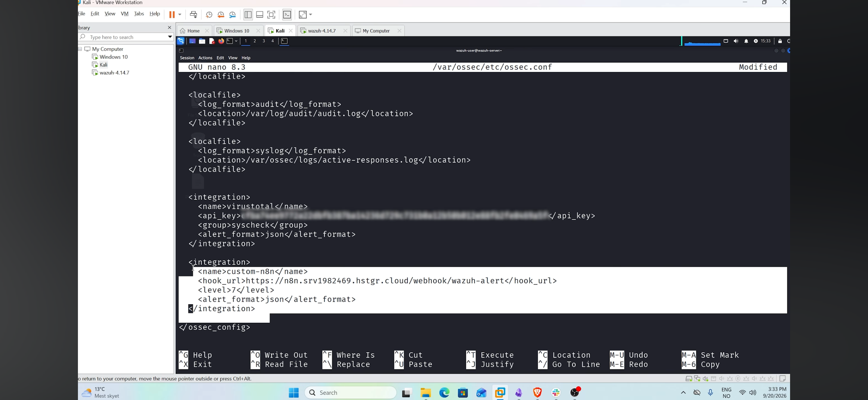Screen dimensions: 868x400
Task: Take a snapshot of this virtual machine
Action: point(209,15)
